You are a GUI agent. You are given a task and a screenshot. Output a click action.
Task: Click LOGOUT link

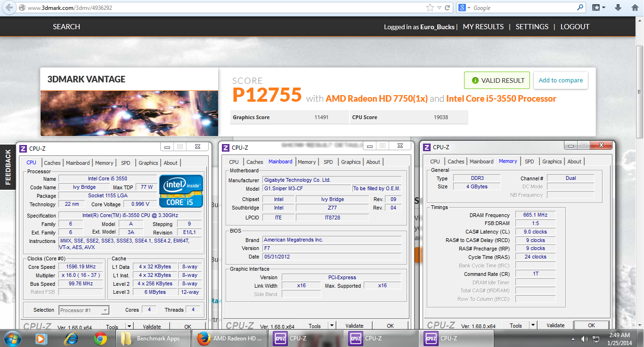pyautogui.click(x=575, y=27)
